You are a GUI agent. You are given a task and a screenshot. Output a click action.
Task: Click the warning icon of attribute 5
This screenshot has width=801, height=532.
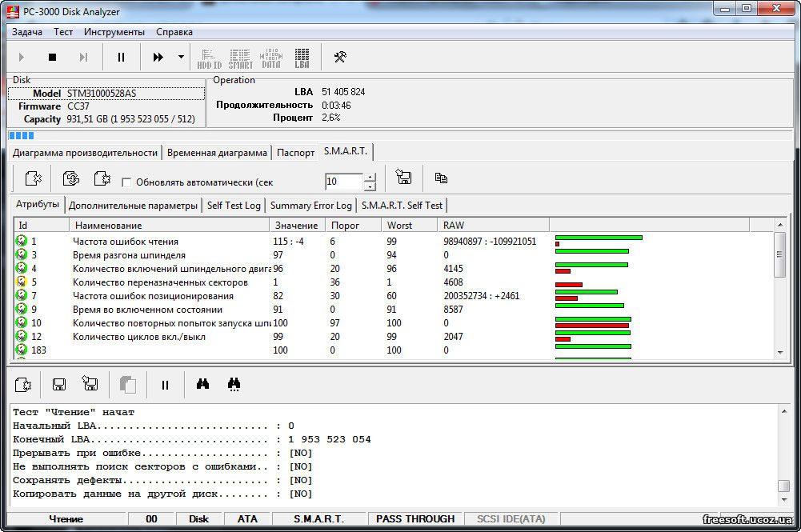22,282
